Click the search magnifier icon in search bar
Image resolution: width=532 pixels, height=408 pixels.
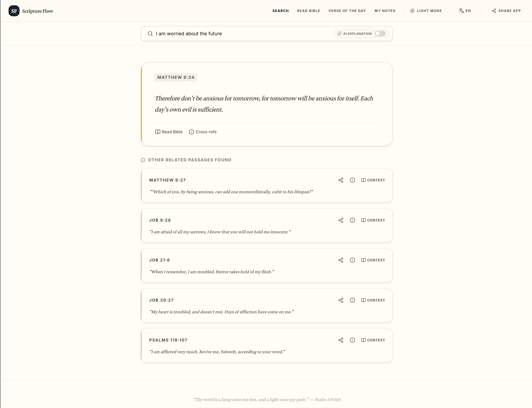coord(150,34)
